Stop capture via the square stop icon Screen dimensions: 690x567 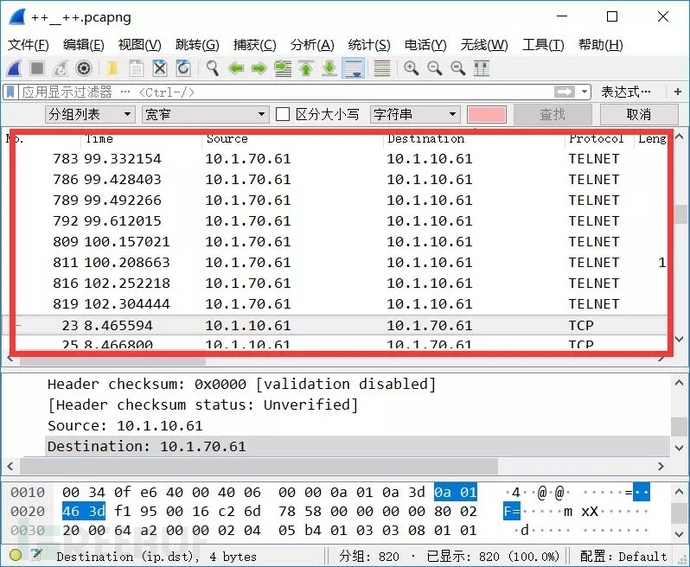(37, 69)
